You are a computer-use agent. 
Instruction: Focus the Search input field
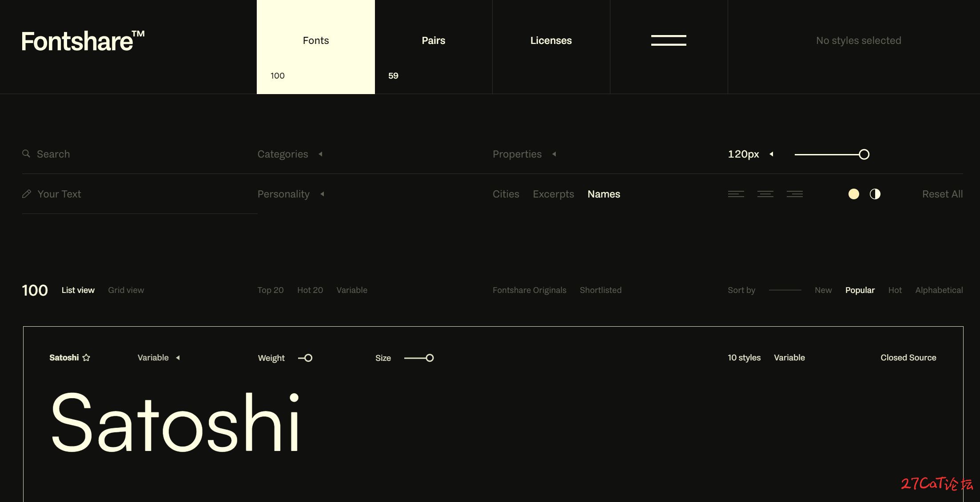tap(139, 154)
